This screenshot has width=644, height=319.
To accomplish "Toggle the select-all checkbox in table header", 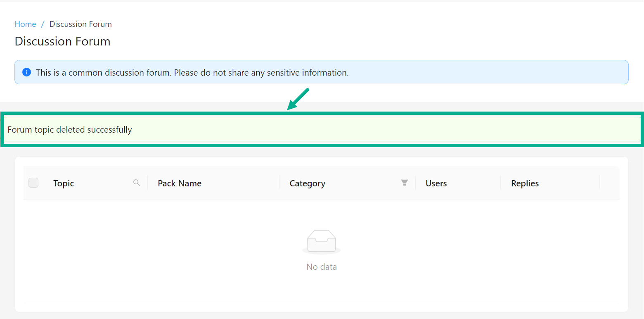I will [x=33, y=183].
